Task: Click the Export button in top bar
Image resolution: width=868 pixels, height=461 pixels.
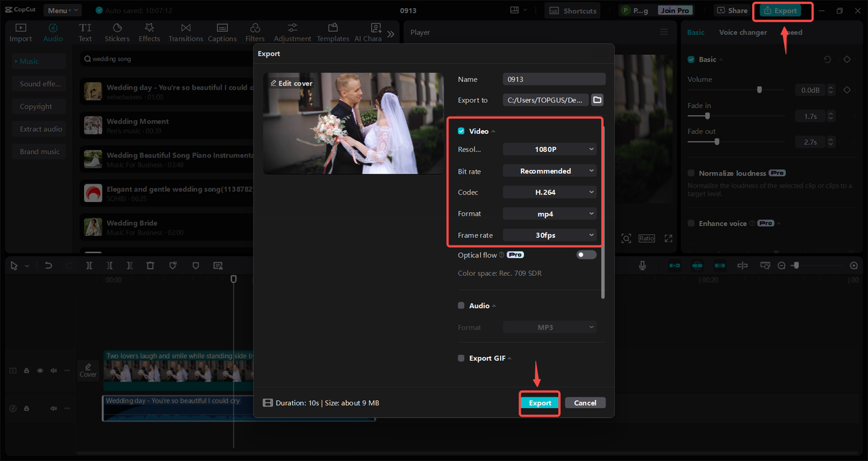Action: point(780,11)
